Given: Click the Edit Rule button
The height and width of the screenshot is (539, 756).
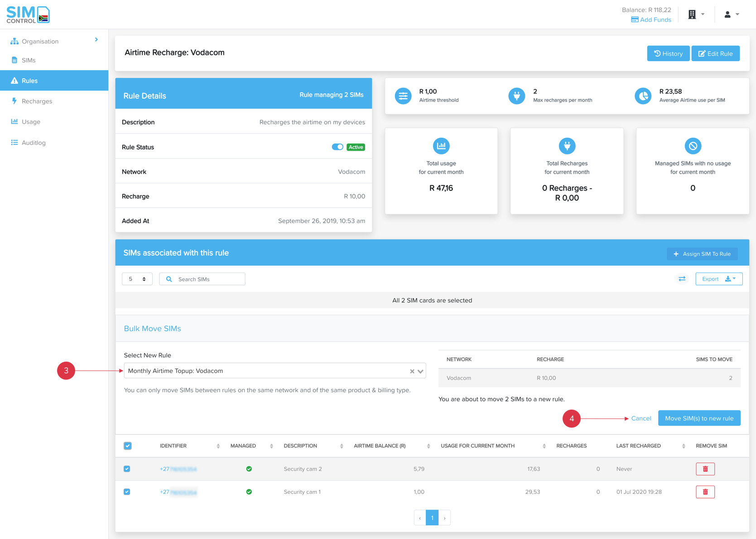Looking at the screenshot, I should tap(715, 53).
